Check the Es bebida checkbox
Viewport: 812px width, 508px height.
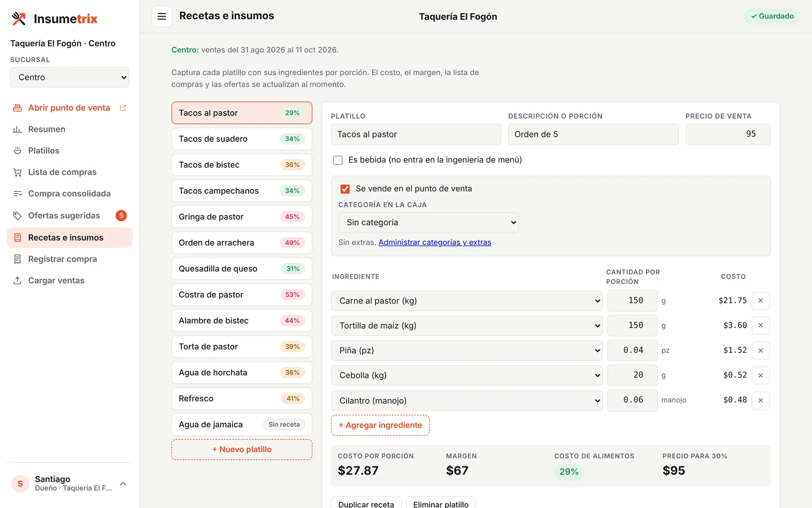pos(337,160)
